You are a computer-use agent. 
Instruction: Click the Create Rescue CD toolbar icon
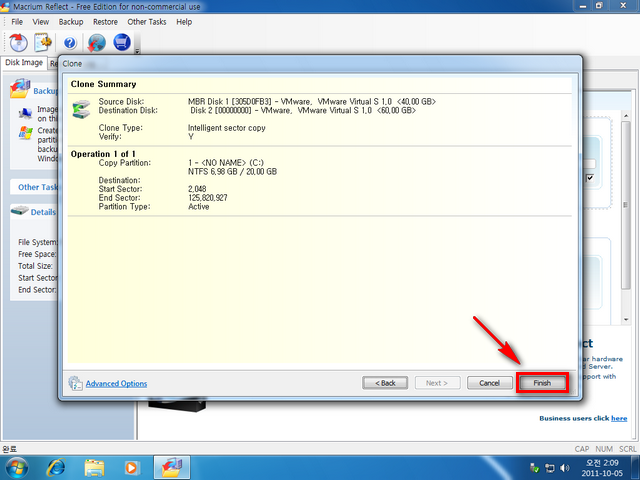18,42
